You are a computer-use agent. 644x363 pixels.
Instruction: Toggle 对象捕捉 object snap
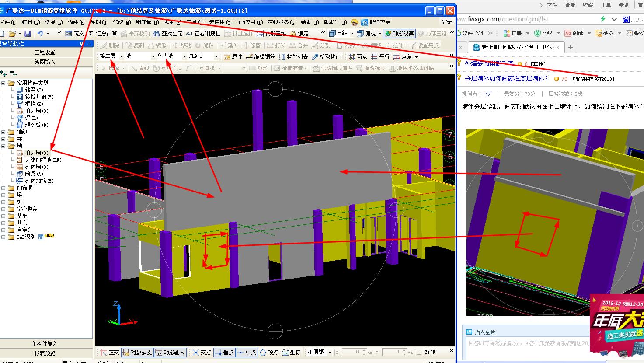(137, 352)
